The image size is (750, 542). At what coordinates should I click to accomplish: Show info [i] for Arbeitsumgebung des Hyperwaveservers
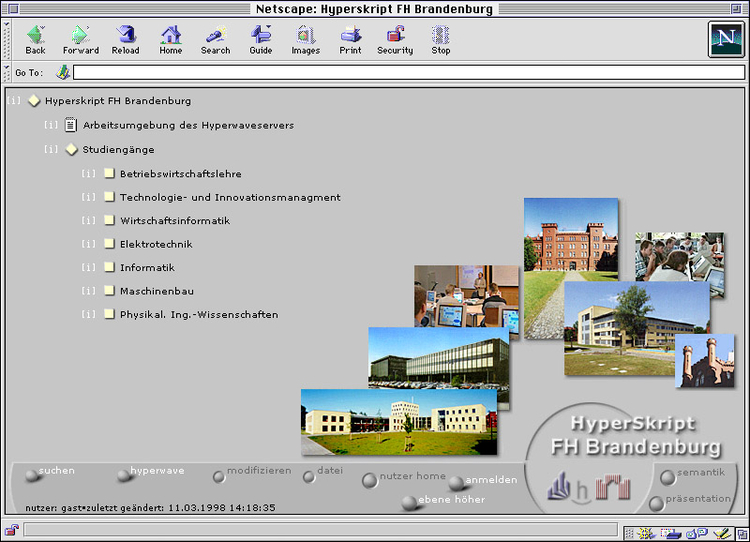(51, 125)
